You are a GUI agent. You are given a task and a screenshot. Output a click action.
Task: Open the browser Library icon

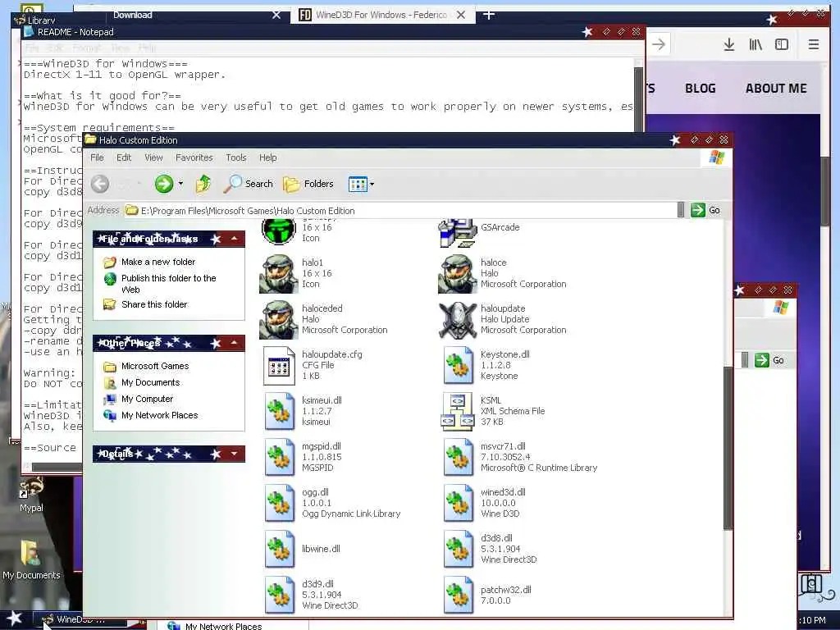coord(756,44)
